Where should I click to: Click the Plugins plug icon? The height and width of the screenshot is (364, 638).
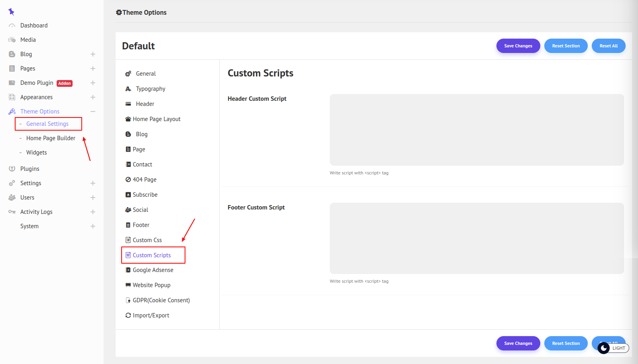pyautogui.click(x=12, y=169)
